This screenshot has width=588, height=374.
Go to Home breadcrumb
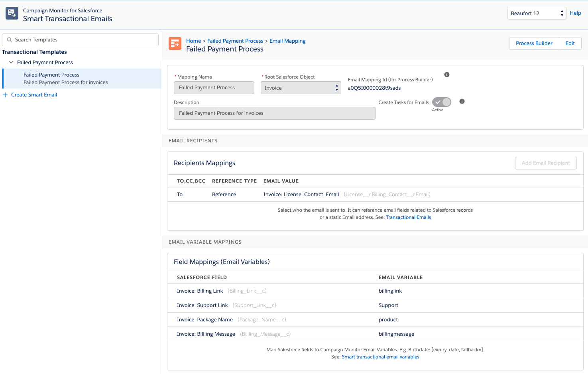(193, 41)
